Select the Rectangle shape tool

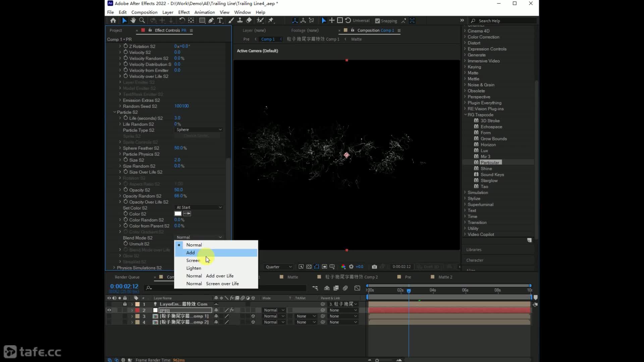(x=202, y=20)
